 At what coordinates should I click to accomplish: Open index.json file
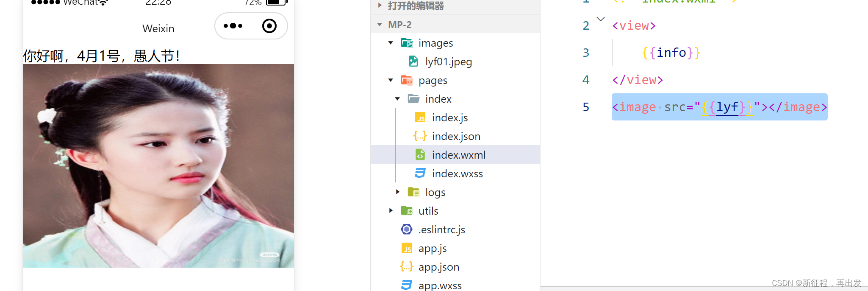[456, 137]
